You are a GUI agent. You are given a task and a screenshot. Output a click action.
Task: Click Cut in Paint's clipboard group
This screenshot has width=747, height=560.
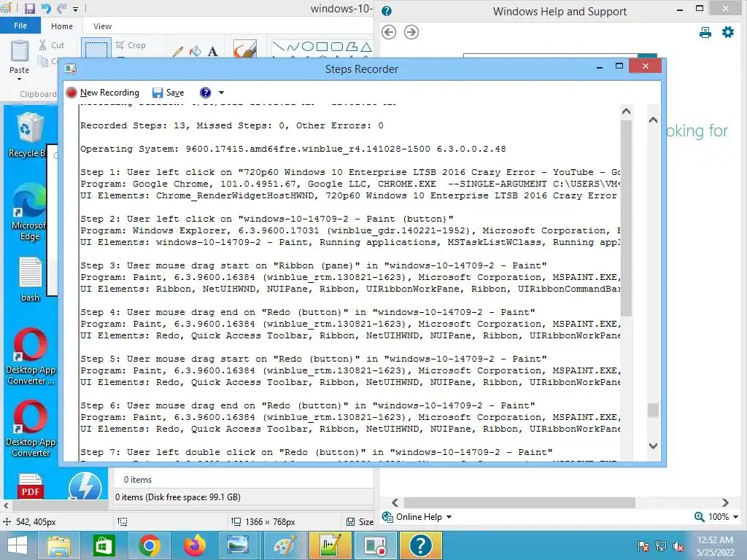52,45
